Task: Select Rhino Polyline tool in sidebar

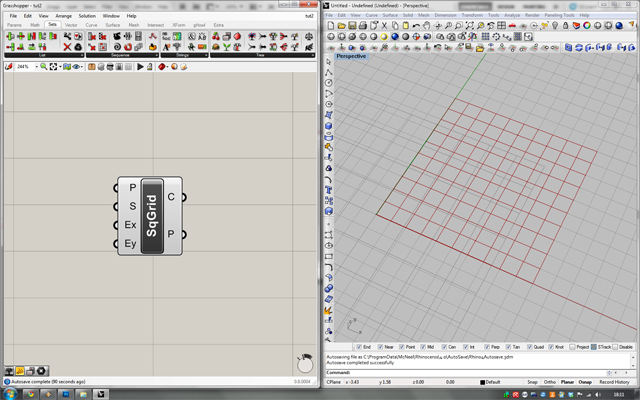Action: [328, 73]
